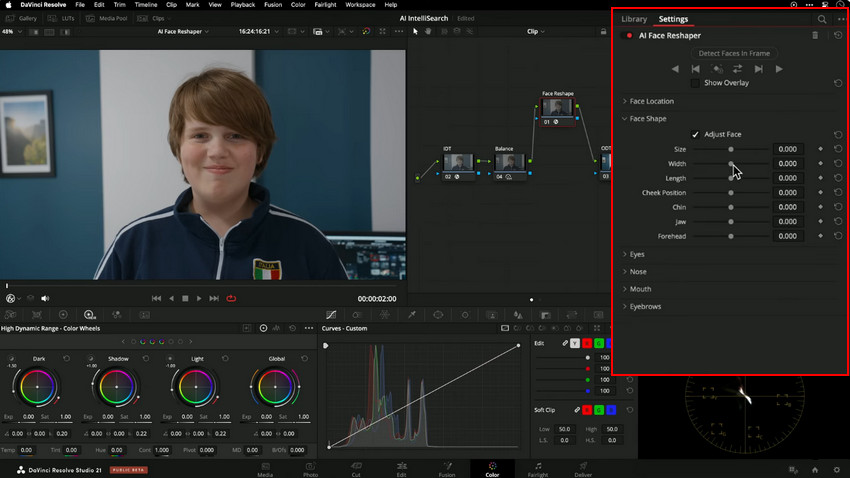Play forward in the viewer
The image size is (850, 478).
click(x=199, y=299)
